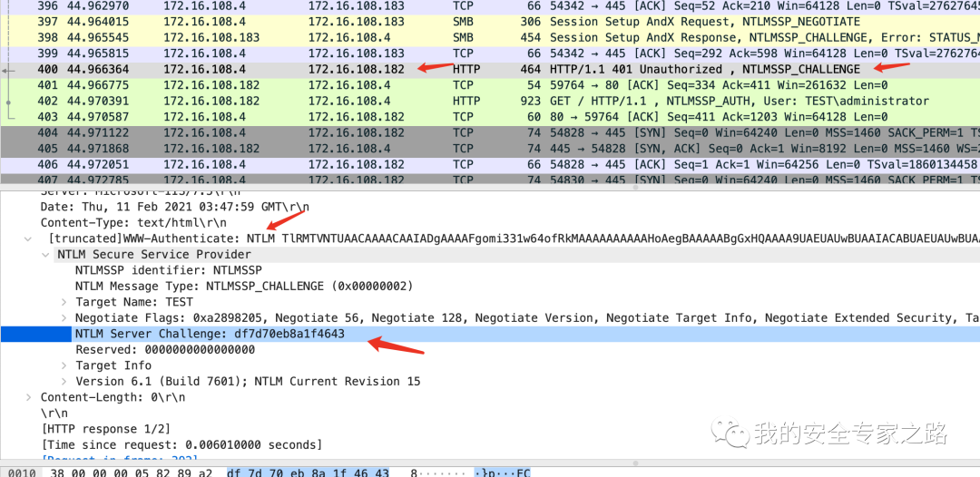
Task: Click source 172.16.108.183 in packet 398
Action: pos(211,37)
